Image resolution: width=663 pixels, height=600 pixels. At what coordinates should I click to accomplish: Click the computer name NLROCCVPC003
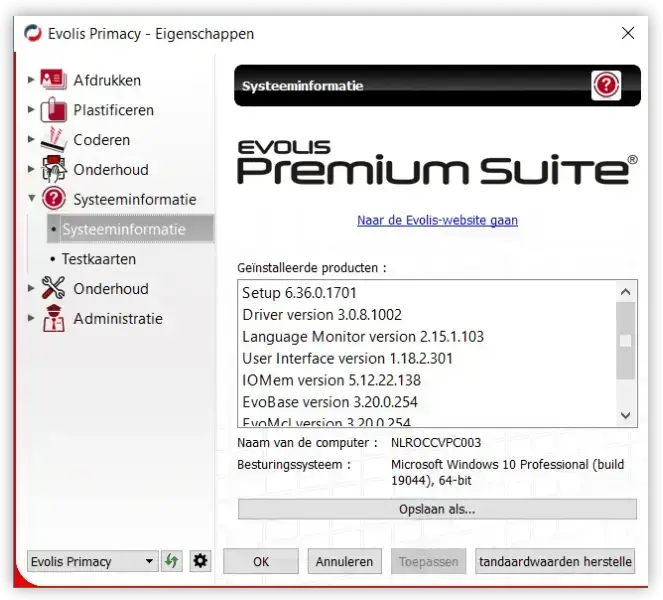point(436,443)
